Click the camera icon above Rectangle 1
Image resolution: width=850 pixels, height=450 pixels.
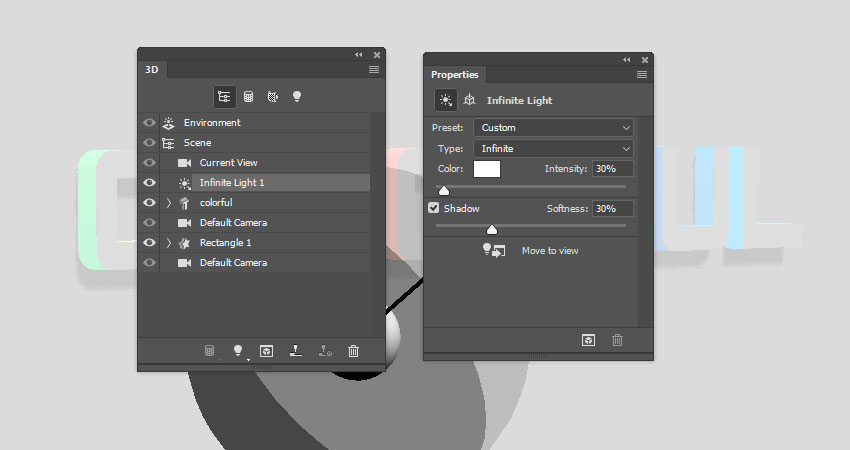point(184,223)
